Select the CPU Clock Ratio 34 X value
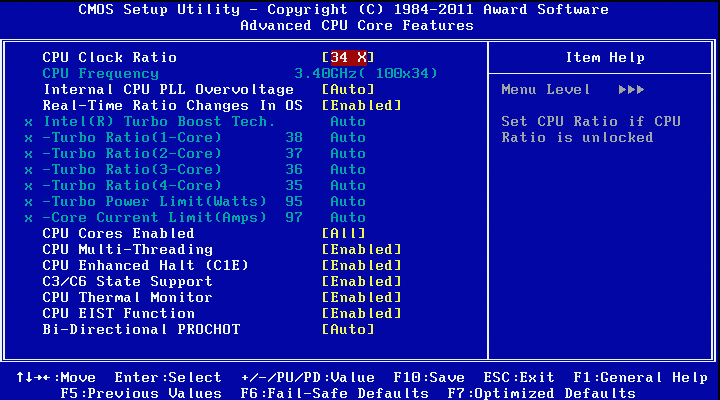 tap(349, 57)
